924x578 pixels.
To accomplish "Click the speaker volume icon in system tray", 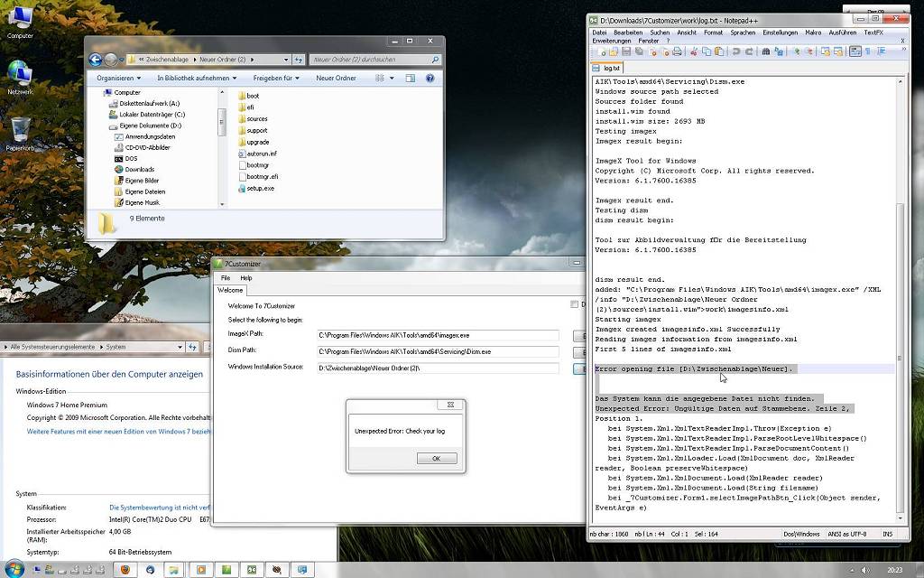I will pyautogui.click(x=864, y=570).
